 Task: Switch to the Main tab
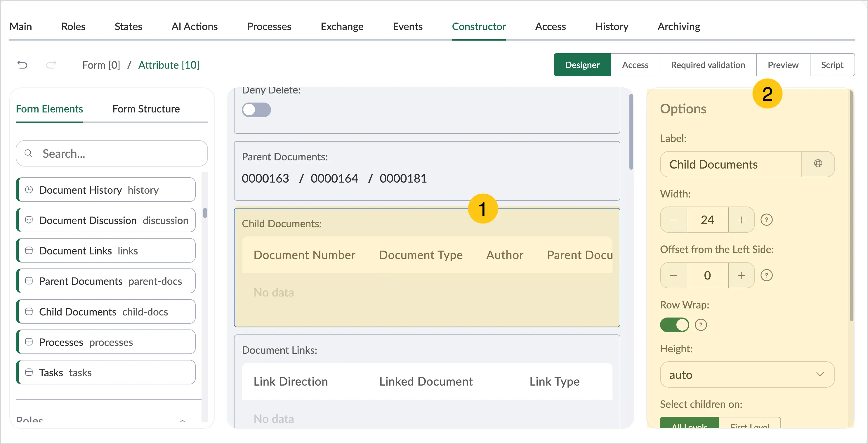[x=20, y=26]
